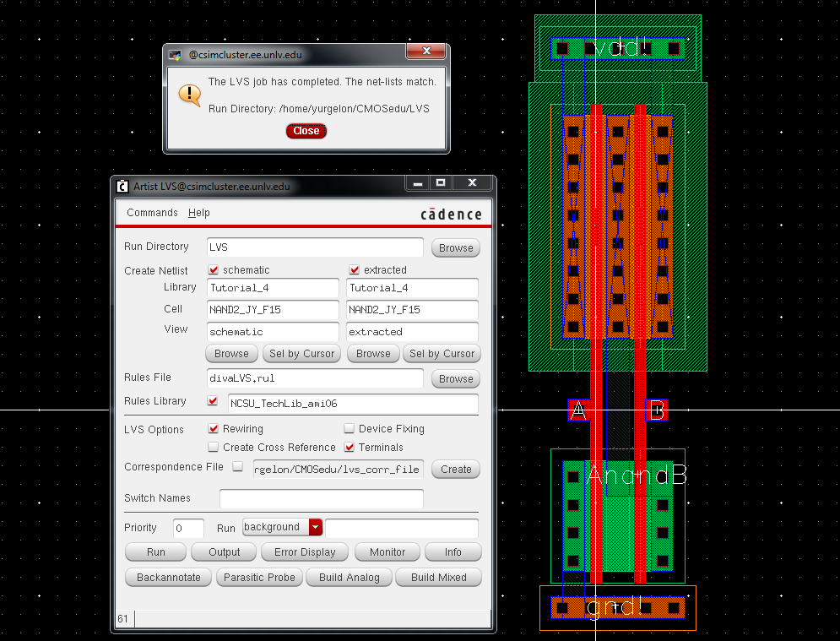Image resolution: width=840 pixels, height=641 pixels.
Task: Click the speech bubble warning icon
Action: point(189,95)
